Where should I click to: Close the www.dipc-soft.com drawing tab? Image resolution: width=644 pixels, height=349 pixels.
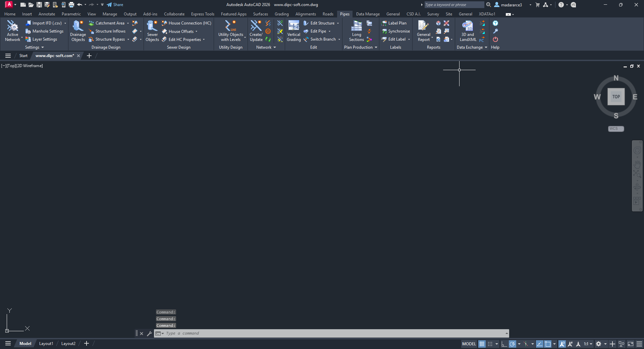(x=78, y=56)
